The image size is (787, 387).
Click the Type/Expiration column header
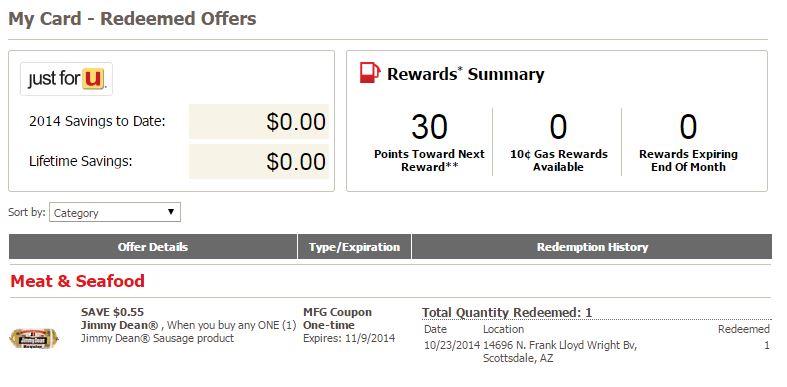click(x=354, y=247)
